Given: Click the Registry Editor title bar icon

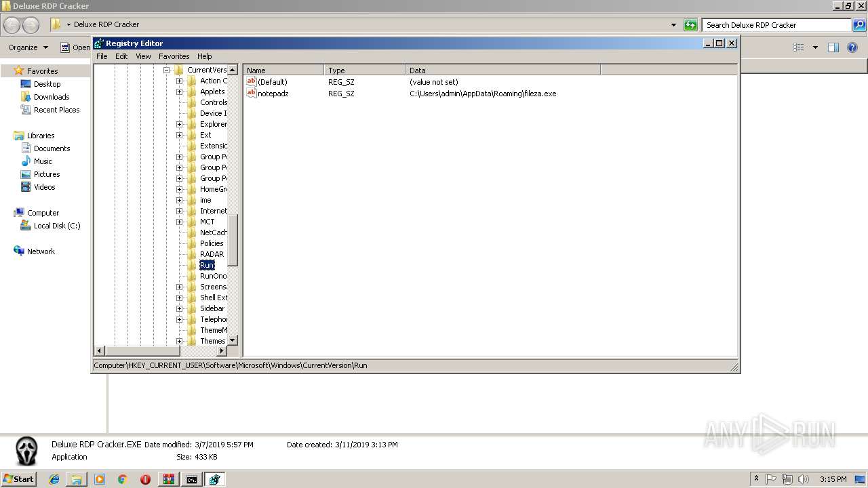Looking at the screenshot, I should click(99, 43).
